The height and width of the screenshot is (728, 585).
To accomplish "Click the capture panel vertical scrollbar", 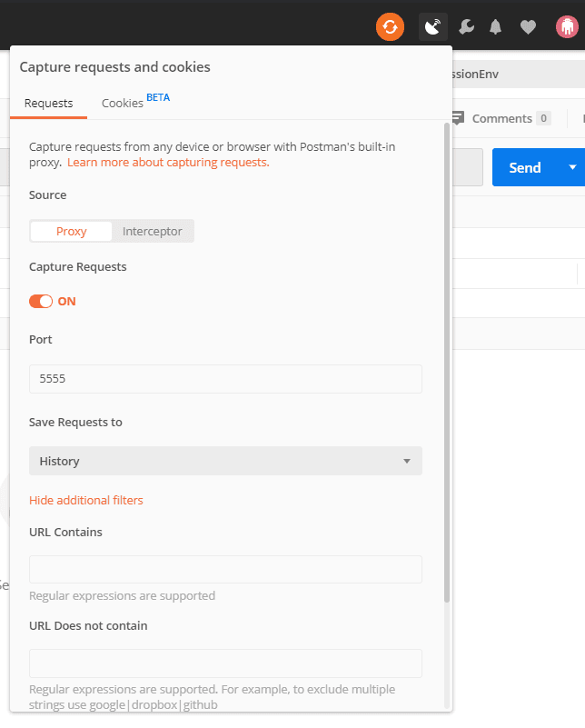I will click(447, 362).
